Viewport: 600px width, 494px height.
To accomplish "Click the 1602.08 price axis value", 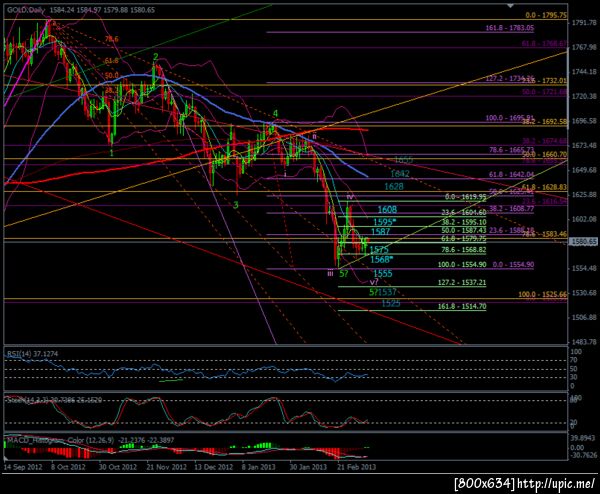I will [585, 219].
